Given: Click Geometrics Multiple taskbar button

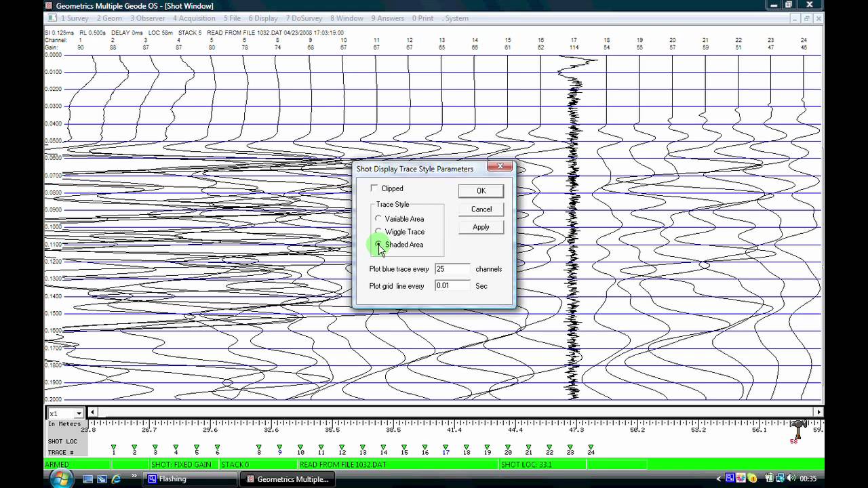Looking at the screenshot, I should tap(288, 479).
